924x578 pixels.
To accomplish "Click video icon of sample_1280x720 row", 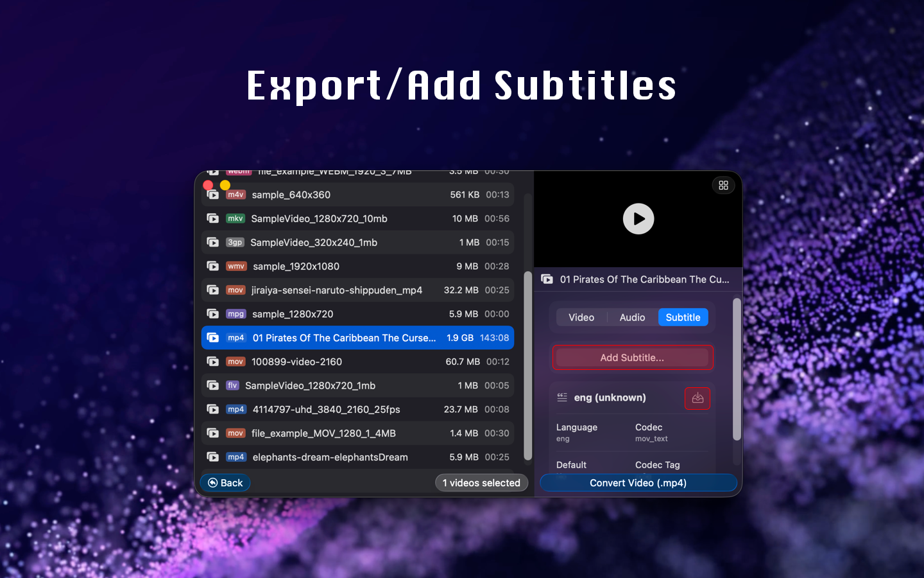I will click(212, 313).
